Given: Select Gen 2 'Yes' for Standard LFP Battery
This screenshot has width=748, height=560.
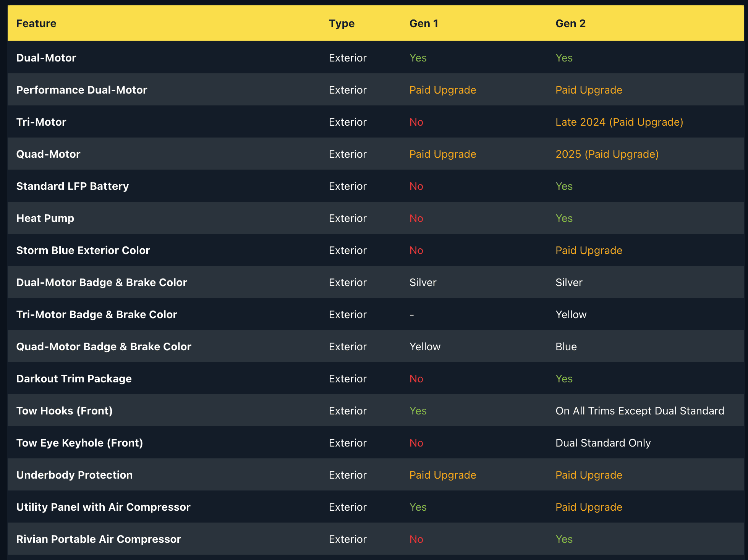Looking at the screenshot, I should (564, 186).
